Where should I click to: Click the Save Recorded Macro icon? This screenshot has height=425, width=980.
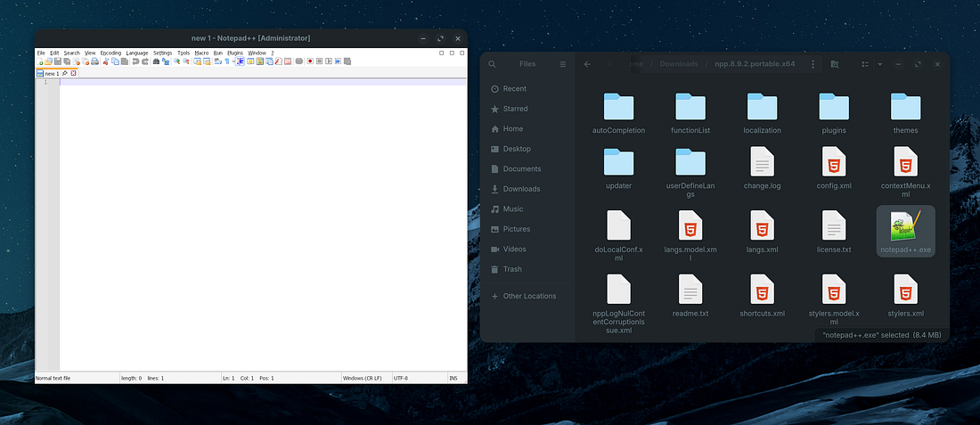[x=347, y=61]
